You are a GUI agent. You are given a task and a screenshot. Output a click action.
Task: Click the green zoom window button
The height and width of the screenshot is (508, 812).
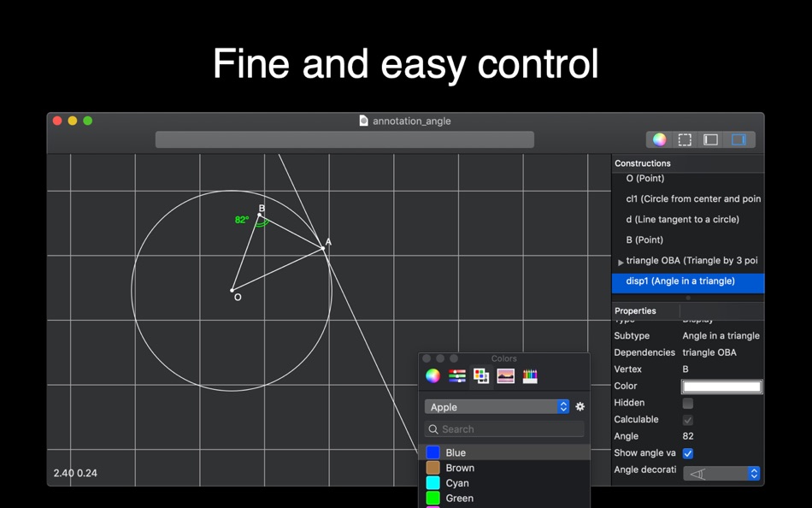point(87,121)
